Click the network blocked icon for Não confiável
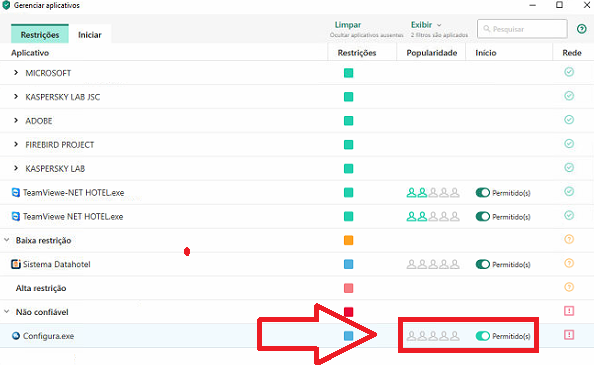The width and height of the screenshot is (594, 365). tap(569, 311)
